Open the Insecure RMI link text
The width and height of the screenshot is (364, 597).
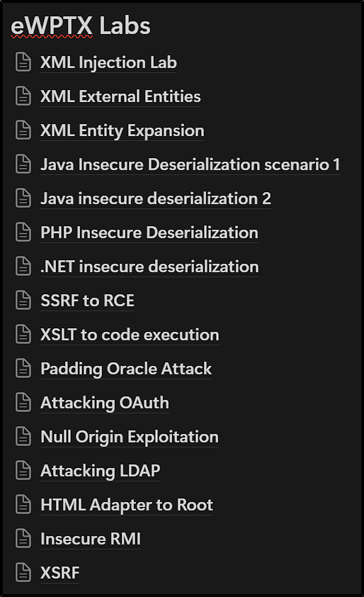tap(91, 539)
